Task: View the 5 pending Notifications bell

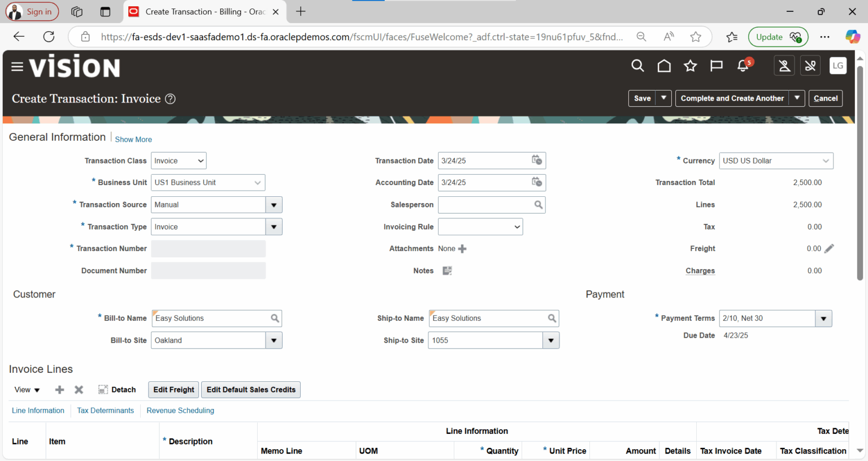Action: [x=742, y=66]
